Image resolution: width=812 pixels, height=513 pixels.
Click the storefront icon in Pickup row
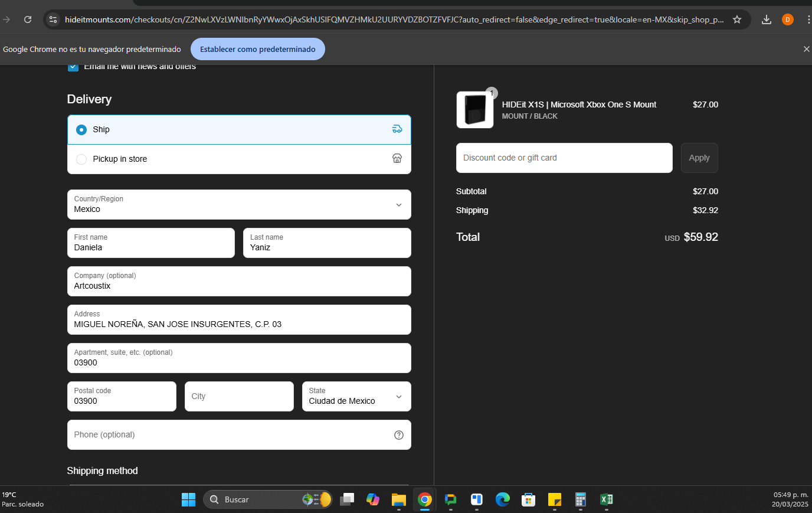(x=397, y=158)
